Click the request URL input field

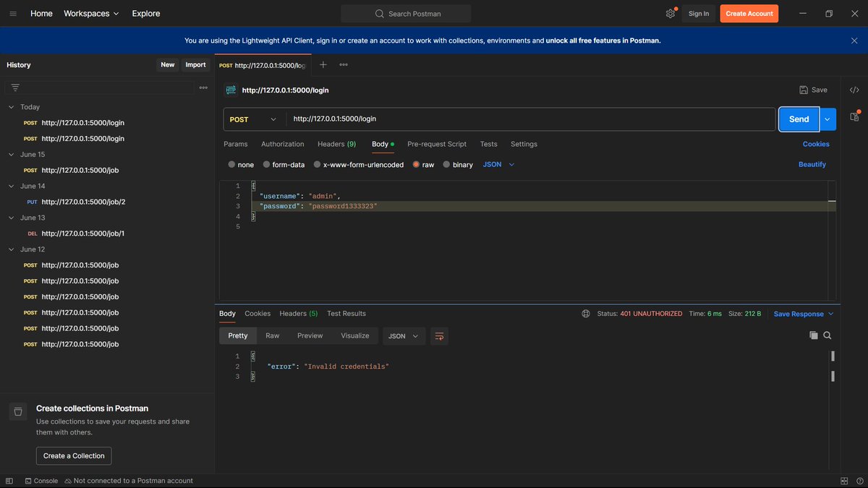coord(530,119)
